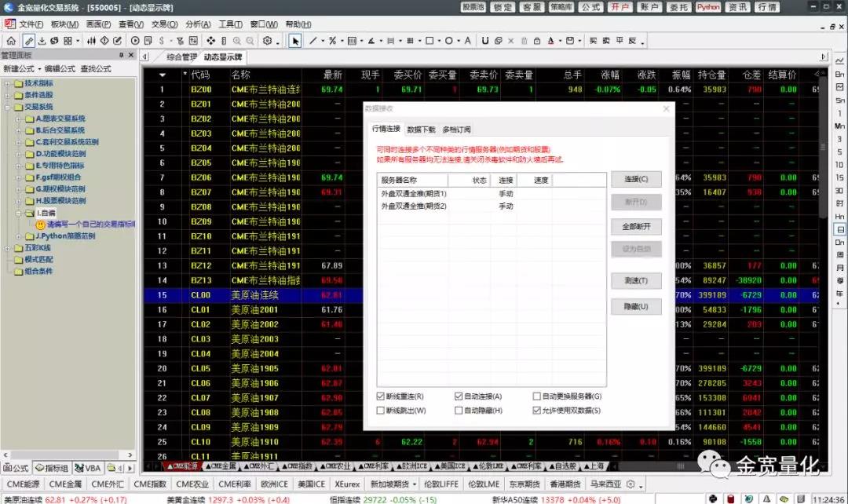The height and width of the screenshot is (504, 848).
Task: Click the 反 reverse toolbar icon
Action: (632, 41)
